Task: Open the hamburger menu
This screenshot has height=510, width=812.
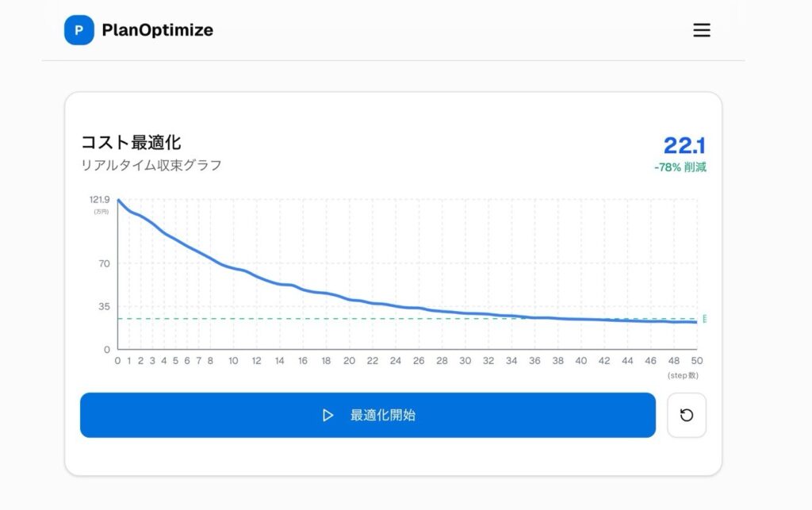Action: [x=702, y=30]
